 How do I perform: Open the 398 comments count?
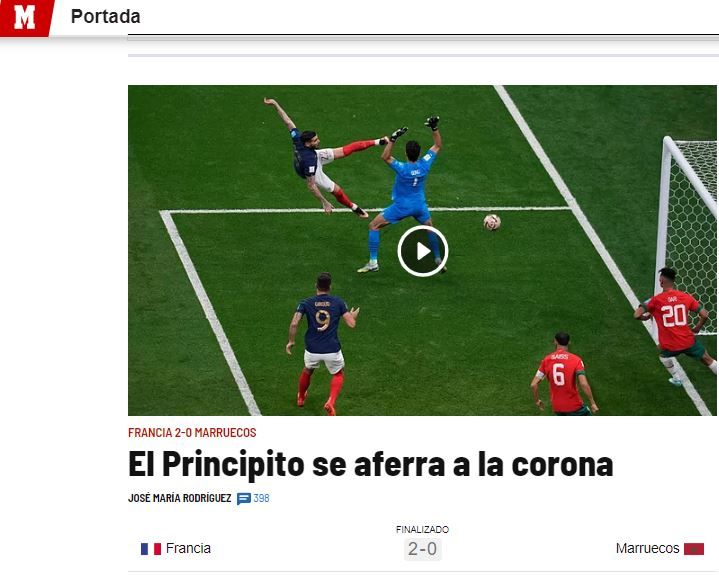(x=261, y=498)
